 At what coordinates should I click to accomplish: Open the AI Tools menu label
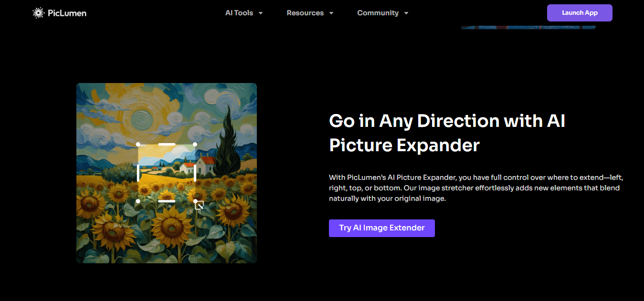pos(239,13)
